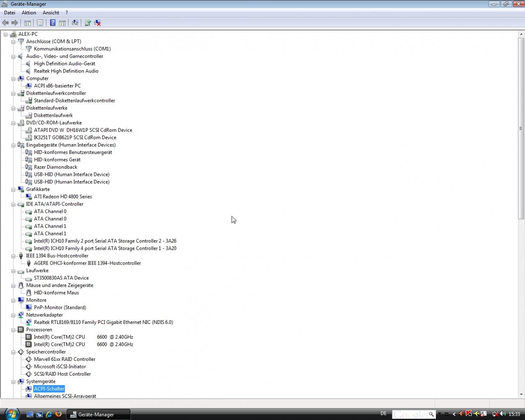Image resolution: width=525 pixels, height=420 pixels.
Task: Collapse the Eingabegeräte (Human Interface Devices) category
Action: (13, 145)
